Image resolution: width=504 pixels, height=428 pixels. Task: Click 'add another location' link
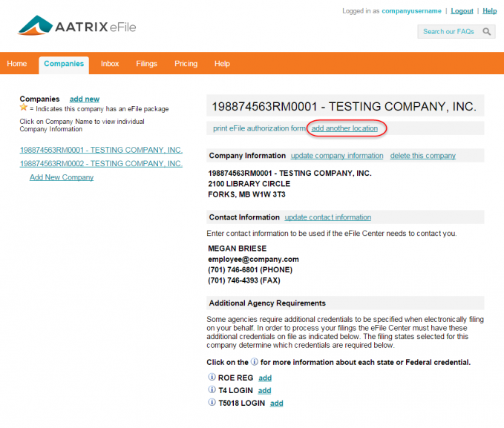coord(344,128)
